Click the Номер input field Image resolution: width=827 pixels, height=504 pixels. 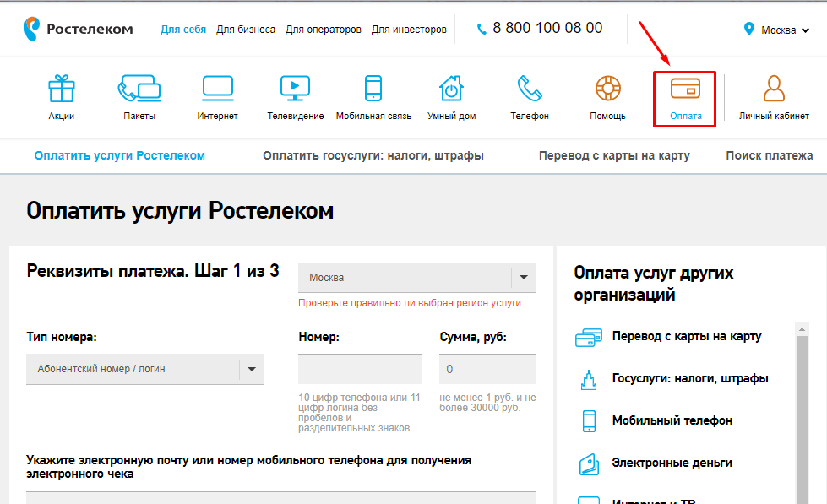[360, 369]
